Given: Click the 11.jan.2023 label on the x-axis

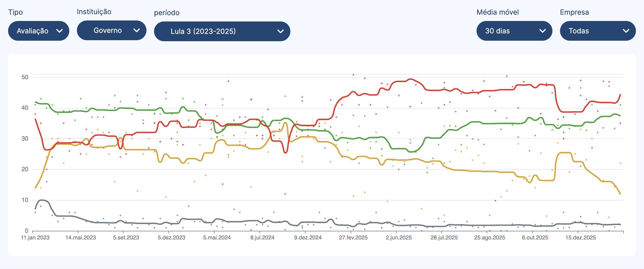Looking at the screenshot, I should coord(35,238).
